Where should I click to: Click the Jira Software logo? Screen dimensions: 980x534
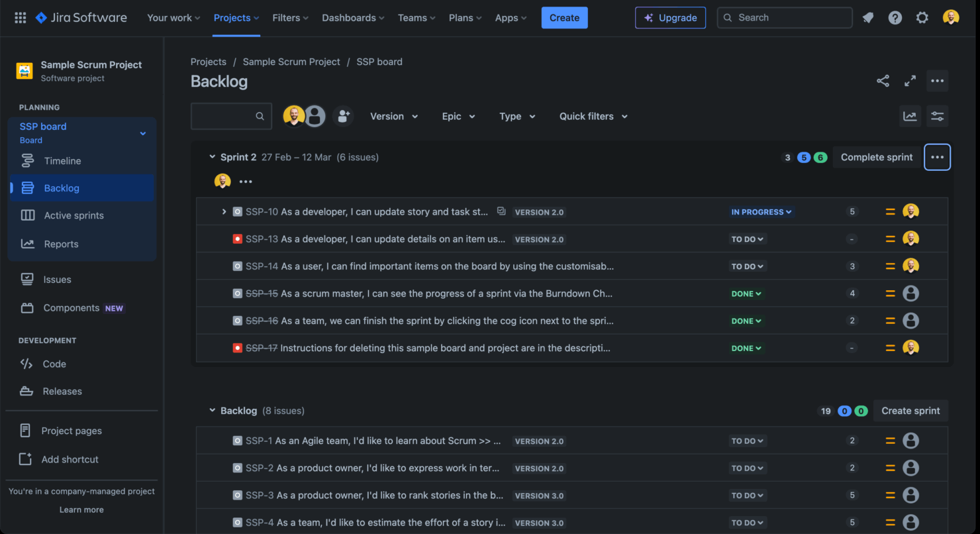point(81,18)
